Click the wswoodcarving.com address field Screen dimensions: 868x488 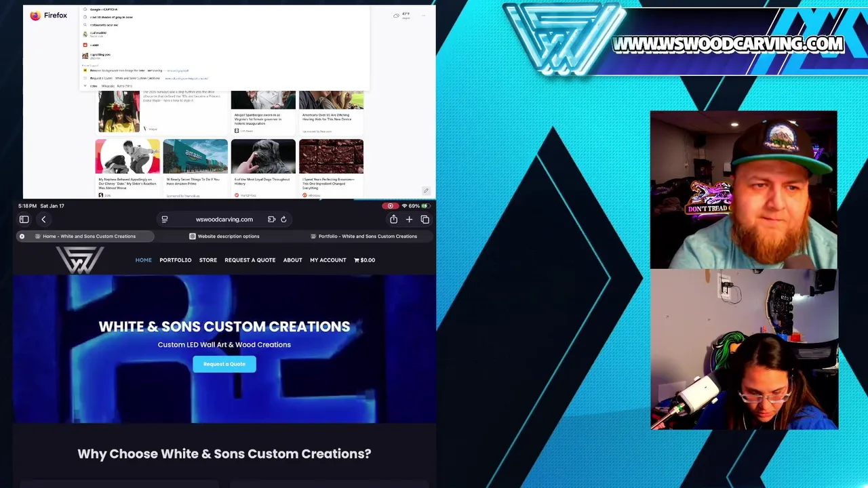[224, 219]
